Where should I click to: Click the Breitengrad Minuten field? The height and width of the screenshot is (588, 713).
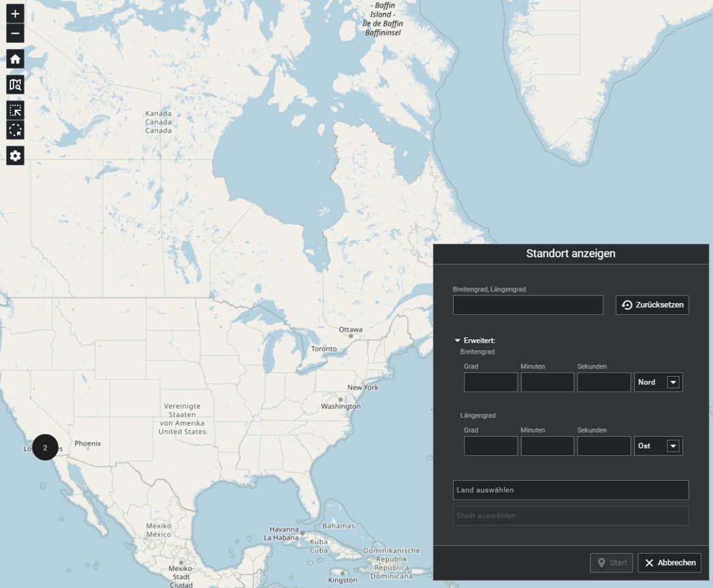547,382
